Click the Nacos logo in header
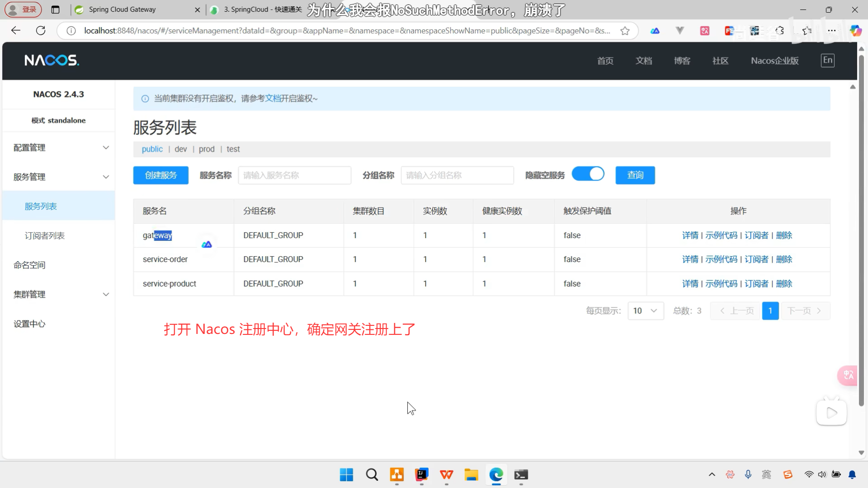Viewport: 868px width, 488px height. (52, 60)
